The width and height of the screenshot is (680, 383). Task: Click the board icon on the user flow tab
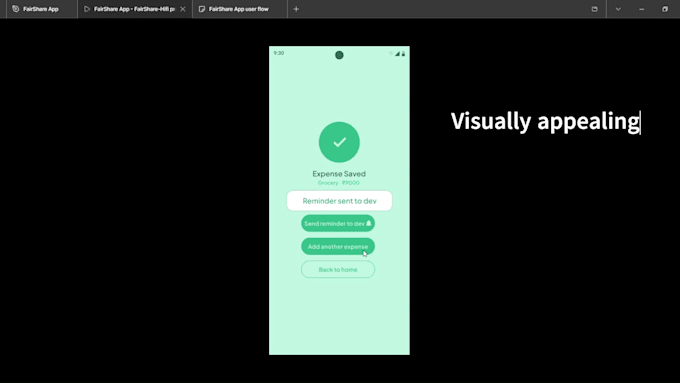click(x=202, y=9)
